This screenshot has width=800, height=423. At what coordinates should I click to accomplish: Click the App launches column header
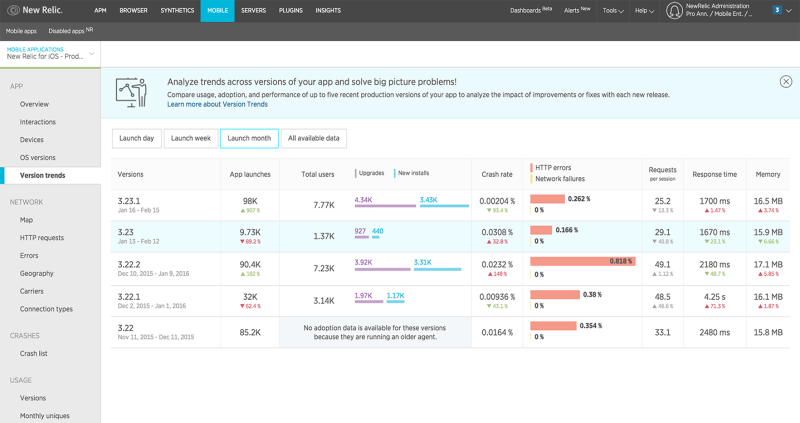point(250,175)
